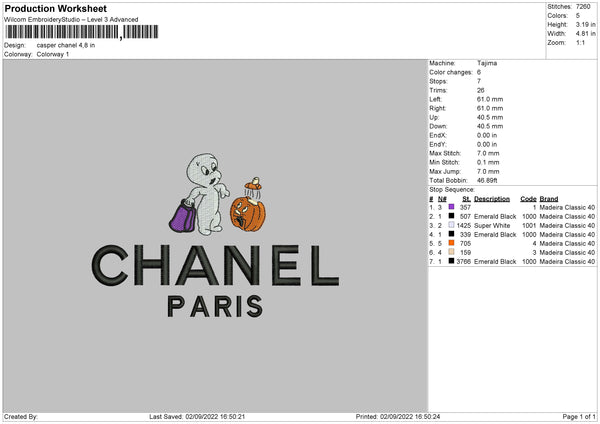Image resolution: width=600 pixels, height=424 pixels.
Task: Click the 'Description' column header
Action: click(492, 199)
